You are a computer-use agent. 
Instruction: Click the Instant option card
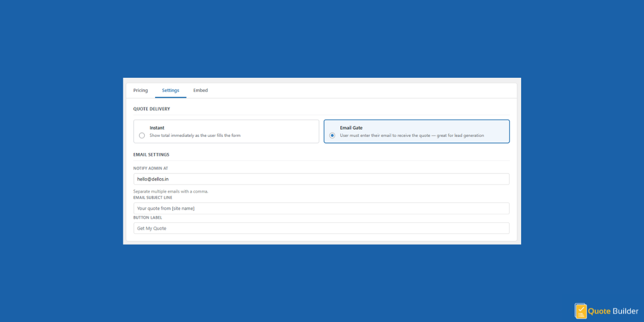pos(226,131)
